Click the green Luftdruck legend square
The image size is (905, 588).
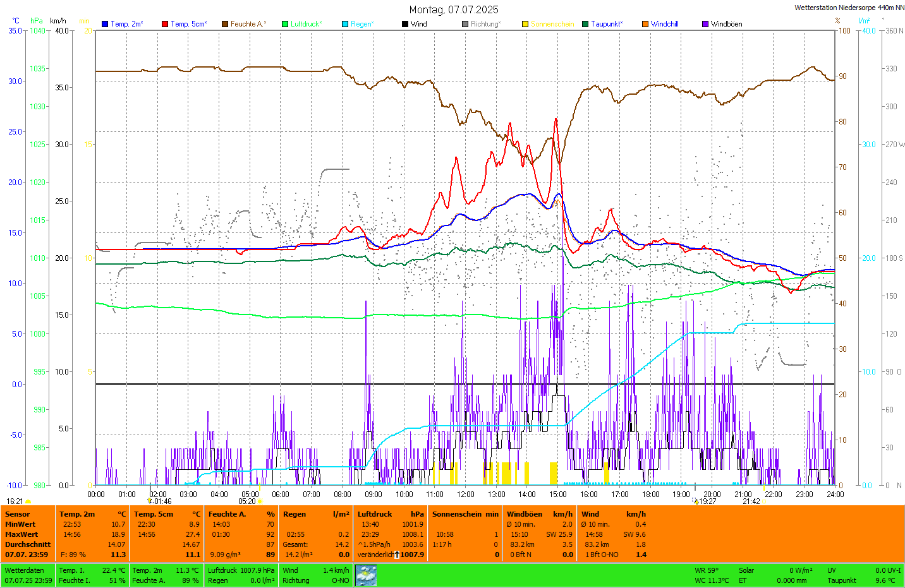click(x=285, y=24)
